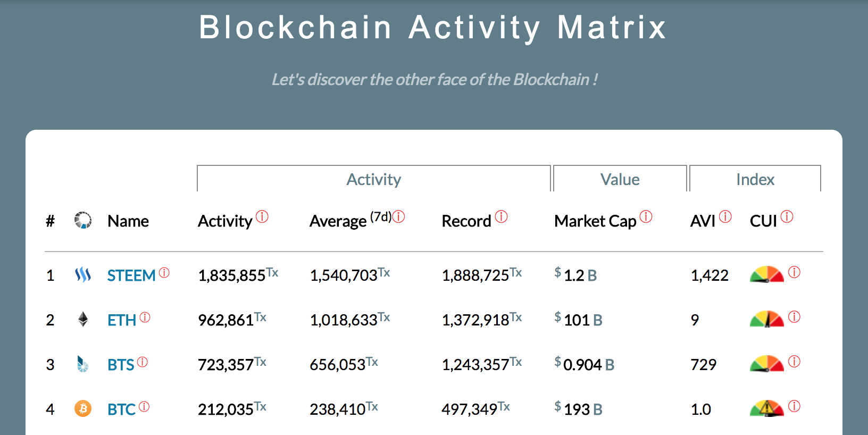The height and width of the screenshot is (435, 868).
Task: Click the CUI warning gauge in BTC row
Action: click(x=767, y=408)
